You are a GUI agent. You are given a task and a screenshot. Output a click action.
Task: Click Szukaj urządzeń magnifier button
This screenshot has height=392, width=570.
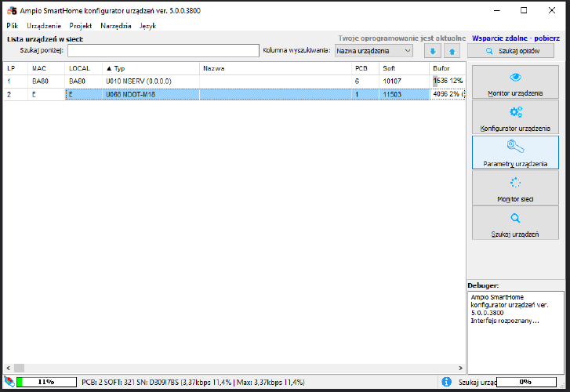[515, 223]
